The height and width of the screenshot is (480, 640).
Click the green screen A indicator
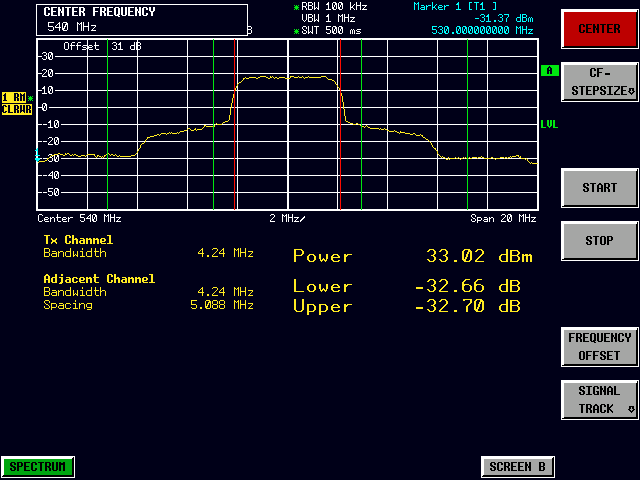point(549,71)
